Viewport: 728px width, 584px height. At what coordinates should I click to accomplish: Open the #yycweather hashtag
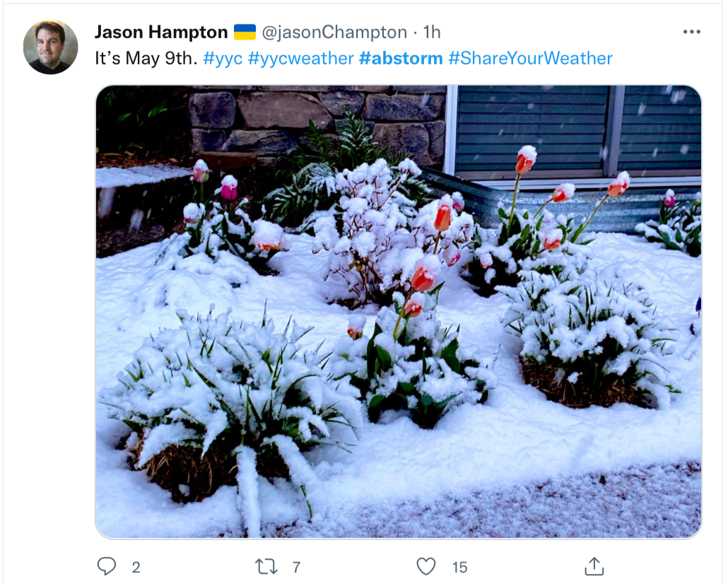tap(301, 59)
